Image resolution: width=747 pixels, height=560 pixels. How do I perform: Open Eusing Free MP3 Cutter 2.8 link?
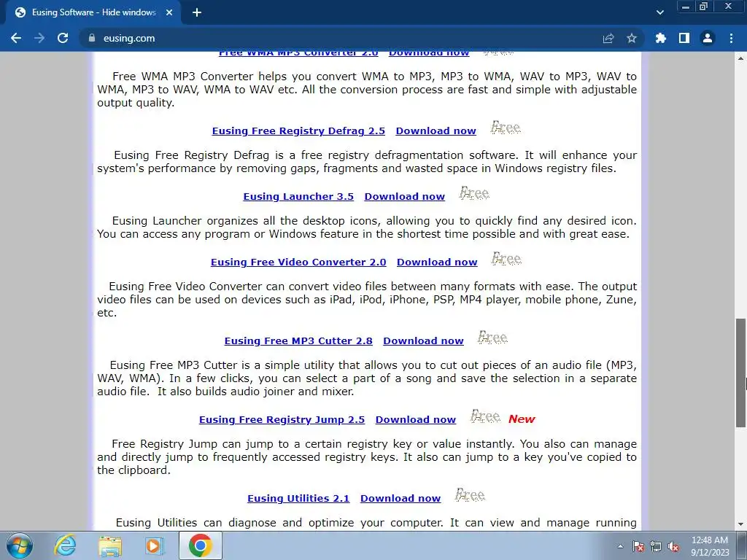298,341
